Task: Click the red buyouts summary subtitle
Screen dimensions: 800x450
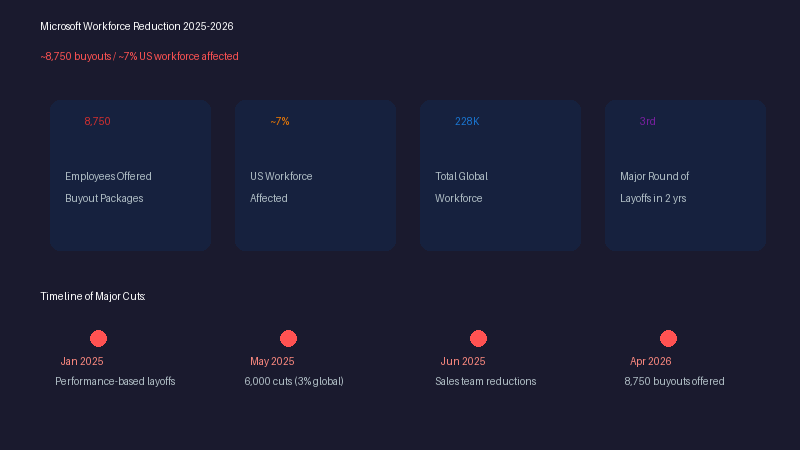Action: pos(139,56)
